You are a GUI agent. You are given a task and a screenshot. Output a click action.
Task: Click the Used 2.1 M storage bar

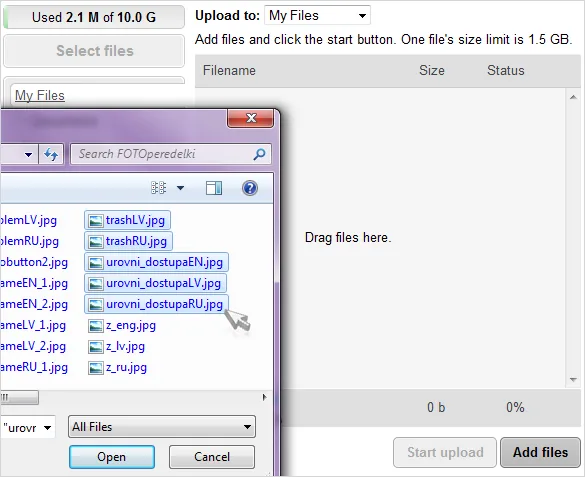point(94,17)
